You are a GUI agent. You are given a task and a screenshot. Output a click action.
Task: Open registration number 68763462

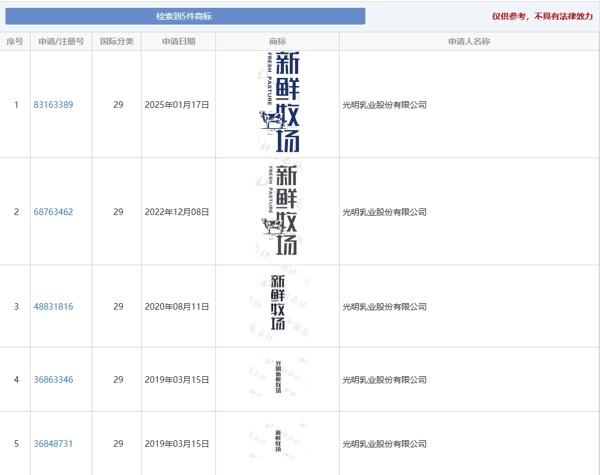pyautogui.click(x=53, y=212)
